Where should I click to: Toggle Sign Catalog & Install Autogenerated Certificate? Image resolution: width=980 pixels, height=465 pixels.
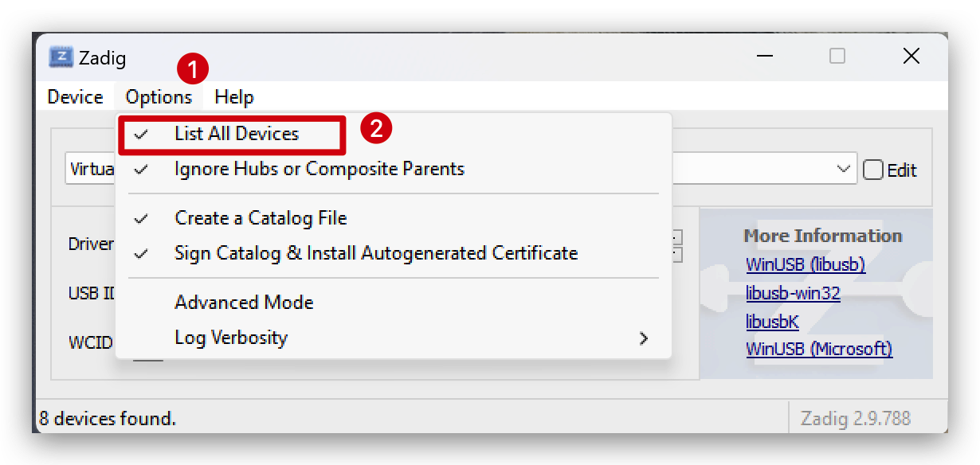[x=376, y=253]
